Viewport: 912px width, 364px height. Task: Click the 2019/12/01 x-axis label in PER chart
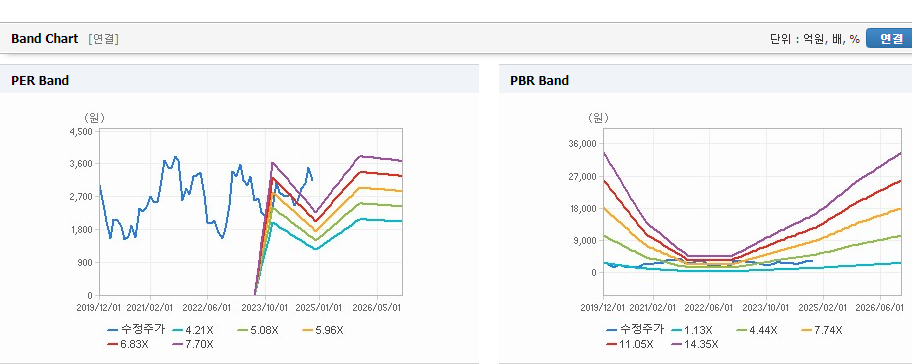(99, 307)
